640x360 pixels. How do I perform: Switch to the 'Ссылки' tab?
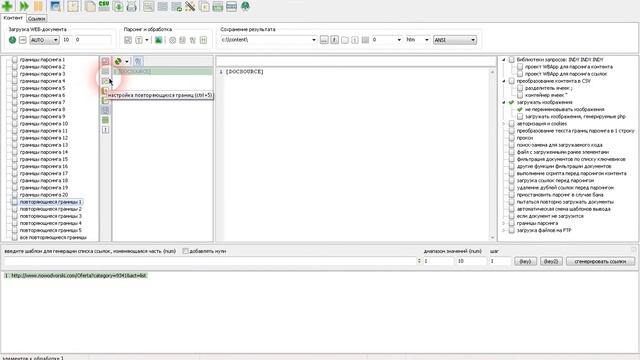[37, 19]
